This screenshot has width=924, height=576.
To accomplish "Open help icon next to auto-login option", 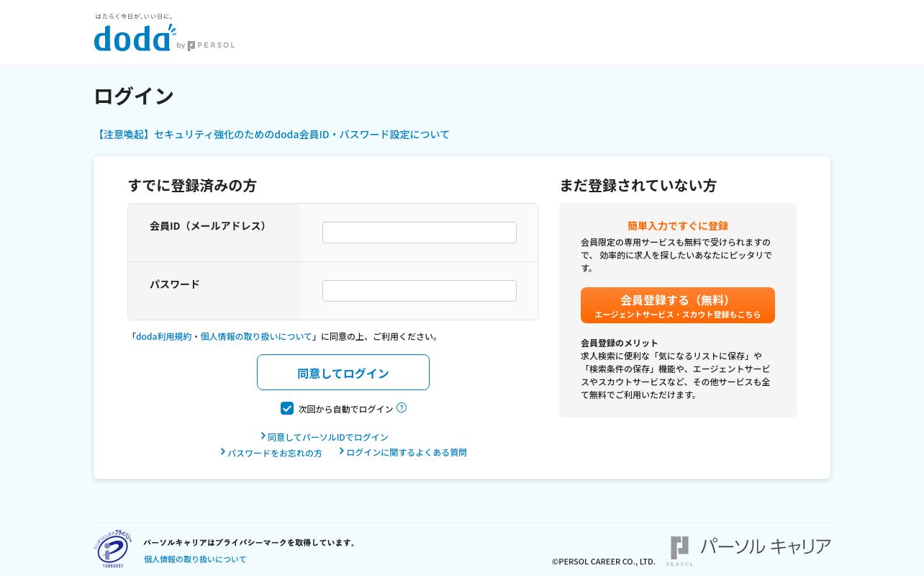I will click(x=402, y=408).
